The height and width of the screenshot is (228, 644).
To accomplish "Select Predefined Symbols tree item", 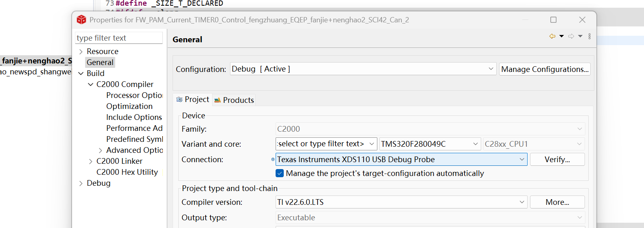I will click(134, 139).
